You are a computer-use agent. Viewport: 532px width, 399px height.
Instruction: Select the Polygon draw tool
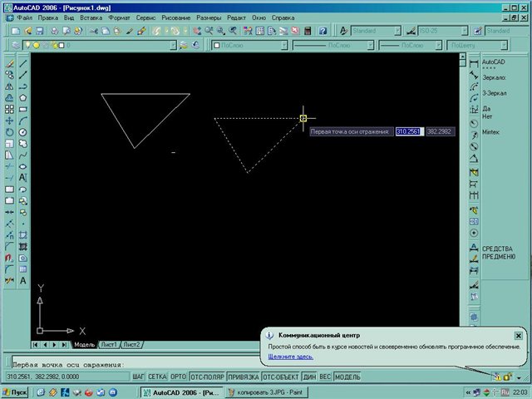(x=23, y=97)
